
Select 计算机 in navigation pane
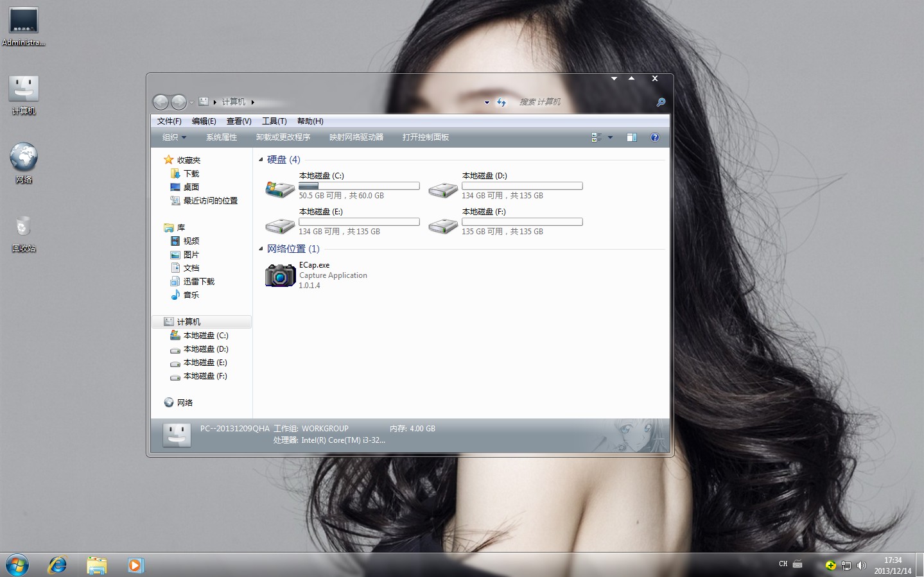[x=202, y=322]
